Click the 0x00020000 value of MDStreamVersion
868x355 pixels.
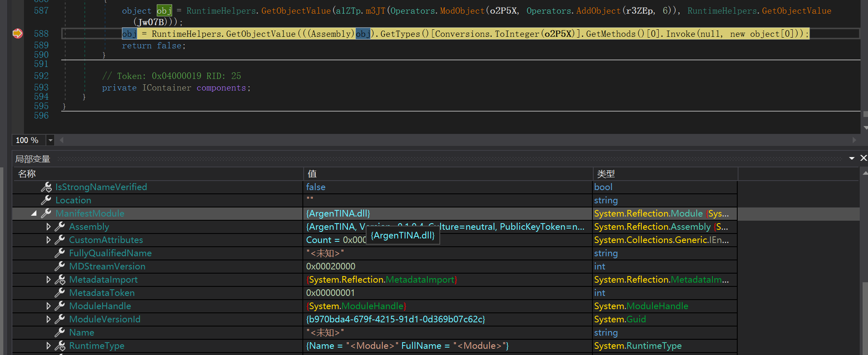[331, 267]
